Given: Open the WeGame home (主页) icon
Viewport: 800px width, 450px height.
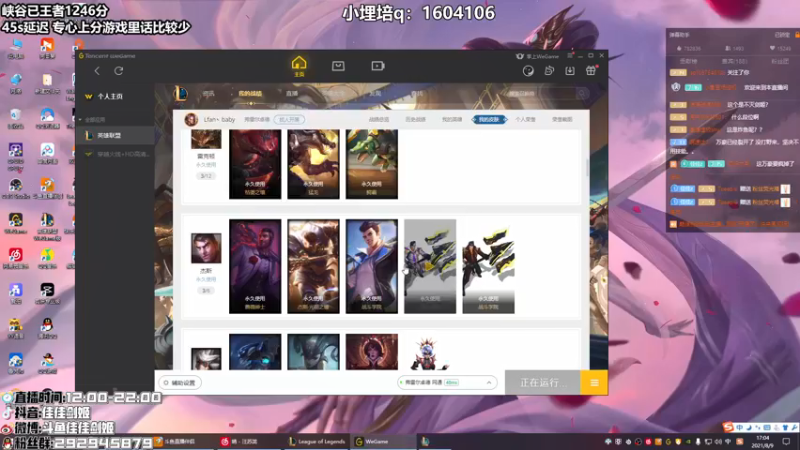Looking at the screenshot, I should pyautogui.click(x=299, y=66).
